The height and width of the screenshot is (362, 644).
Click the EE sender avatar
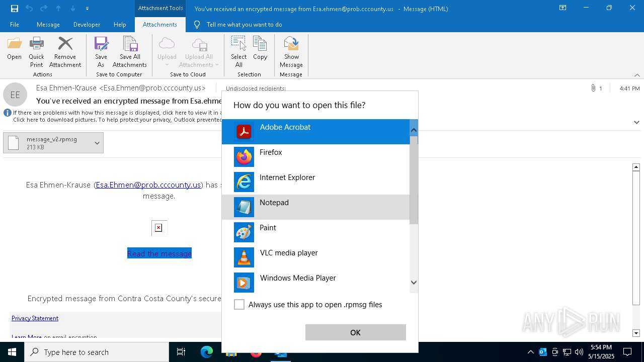[x=15, y=95]
